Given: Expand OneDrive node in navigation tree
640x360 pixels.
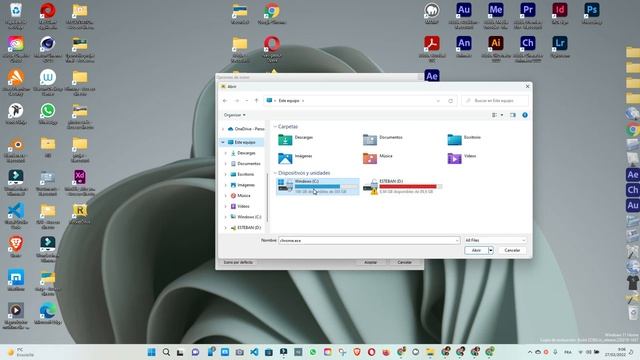Looking at the screenshot, I should tap(223, 129).
